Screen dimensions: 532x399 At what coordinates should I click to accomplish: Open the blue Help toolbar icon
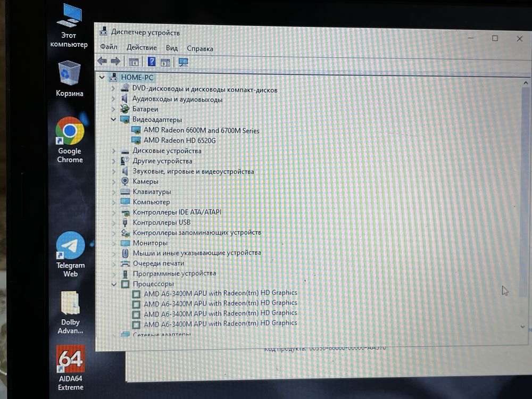(x=152, y=62)
